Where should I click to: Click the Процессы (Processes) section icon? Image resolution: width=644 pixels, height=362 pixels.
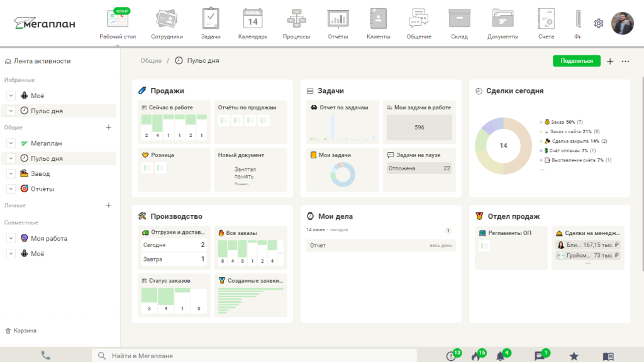click(296, 19)
